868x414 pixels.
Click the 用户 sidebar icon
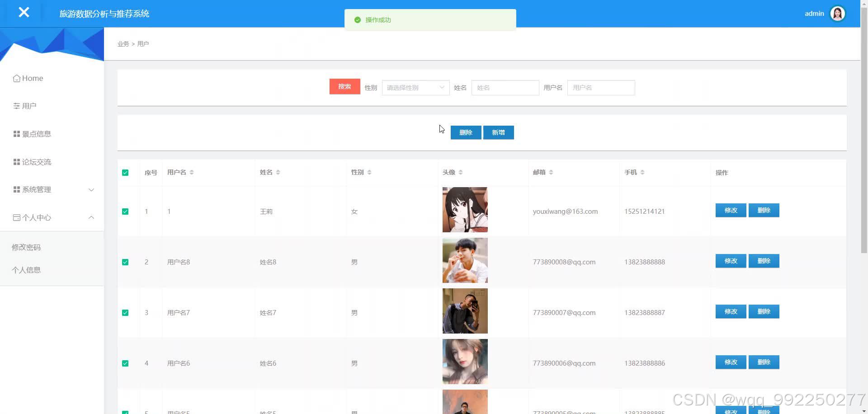(17, 106)
